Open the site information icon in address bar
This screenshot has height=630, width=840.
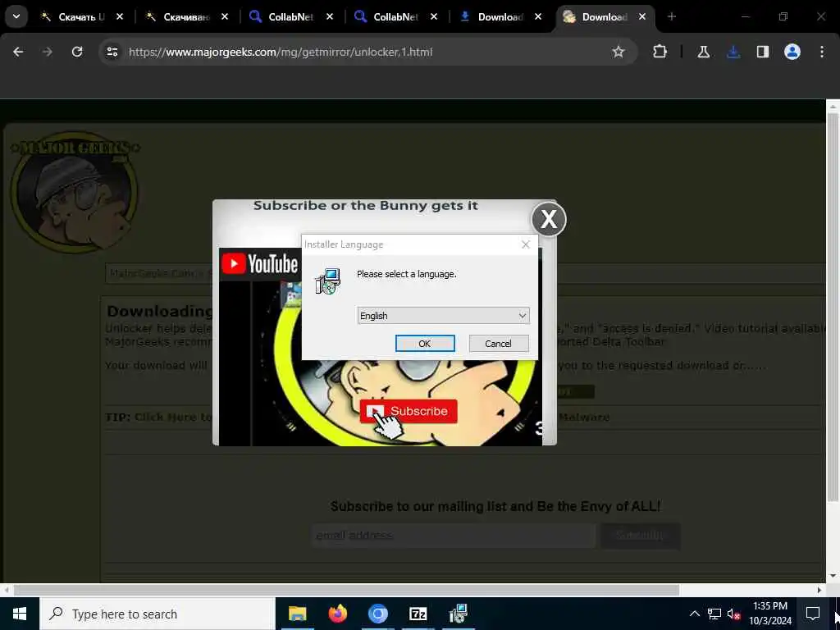pos(112,52)
